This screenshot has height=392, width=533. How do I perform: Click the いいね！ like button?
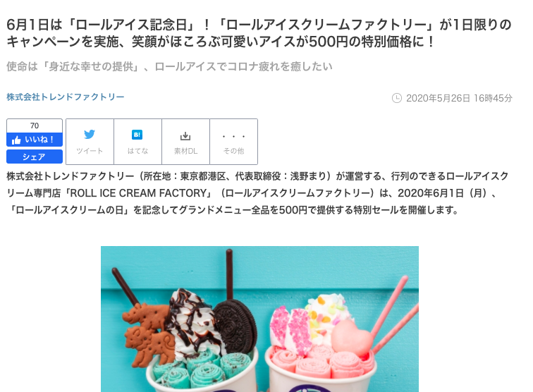pos(35,140)
